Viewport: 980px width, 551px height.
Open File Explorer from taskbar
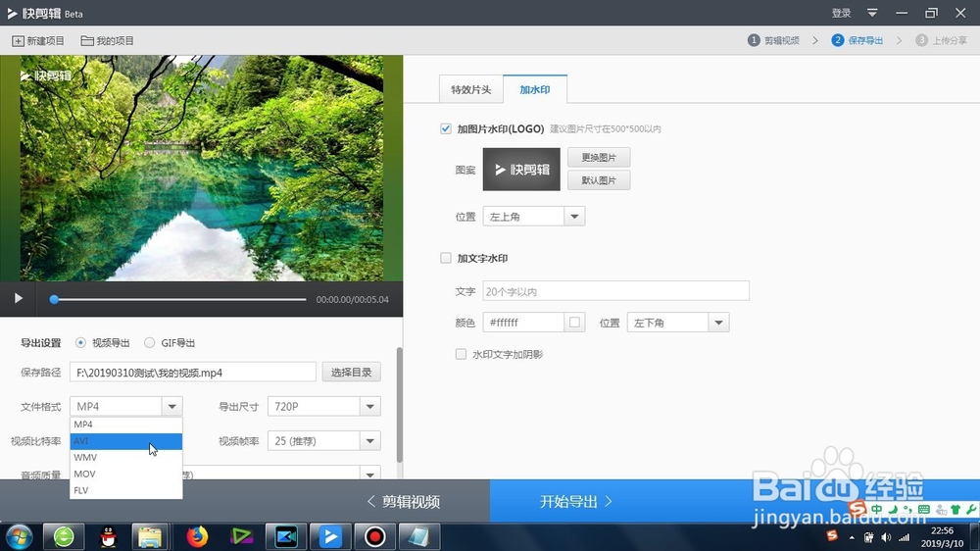tap(150, 536)
